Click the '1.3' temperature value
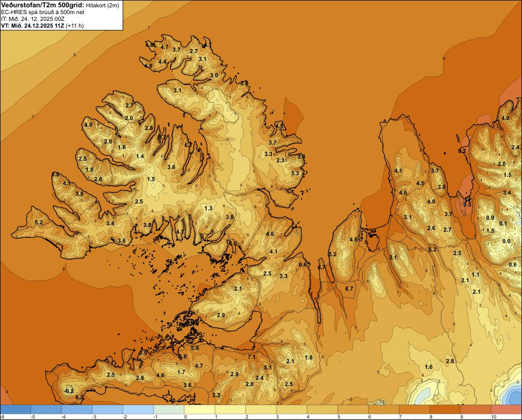Viewport: 522px width, 420px height. pos(208,208)
